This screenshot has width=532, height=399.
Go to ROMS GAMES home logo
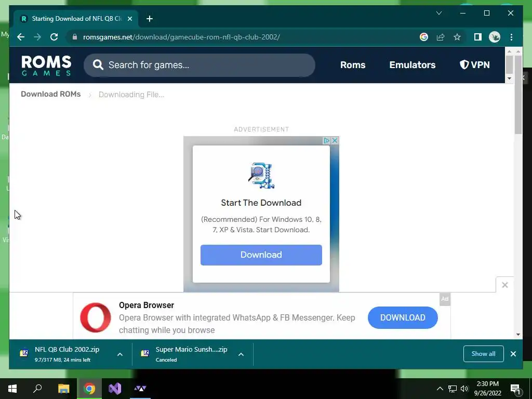tap(46, 65)
